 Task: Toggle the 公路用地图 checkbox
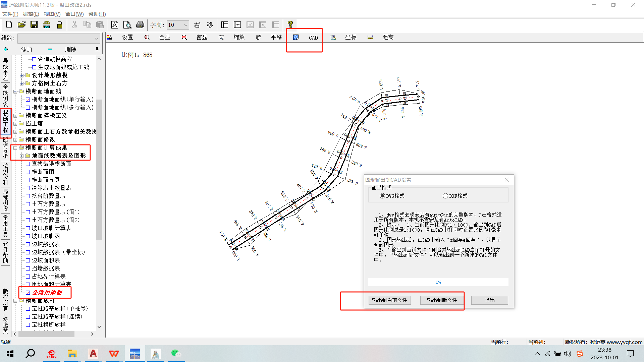coord(28,293)
